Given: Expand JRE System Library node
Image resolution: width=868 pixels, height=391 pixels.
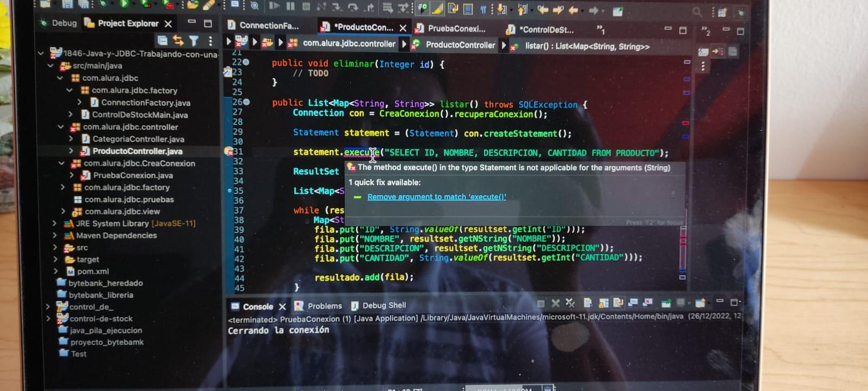Looking at the screenshot, I should [x=54, y=223].
